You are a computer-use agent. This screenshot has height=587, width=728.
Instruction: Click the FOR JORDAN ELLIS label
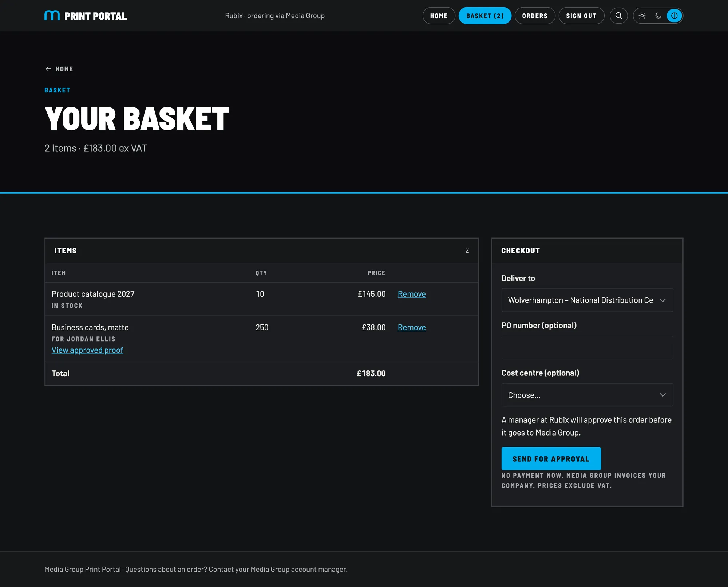click(83, 339)
